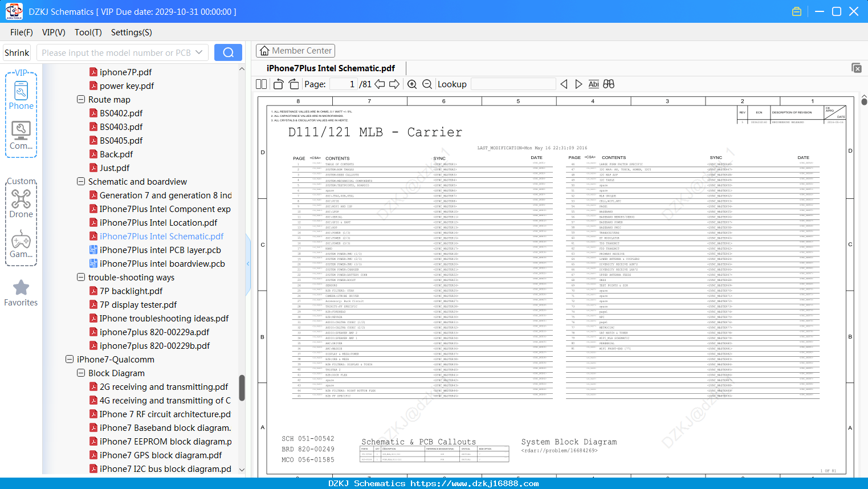Collapse the Schematic and boardview folder
Image resolution: width=868 pixels, height=489 pixels.
tap(81, 181)
